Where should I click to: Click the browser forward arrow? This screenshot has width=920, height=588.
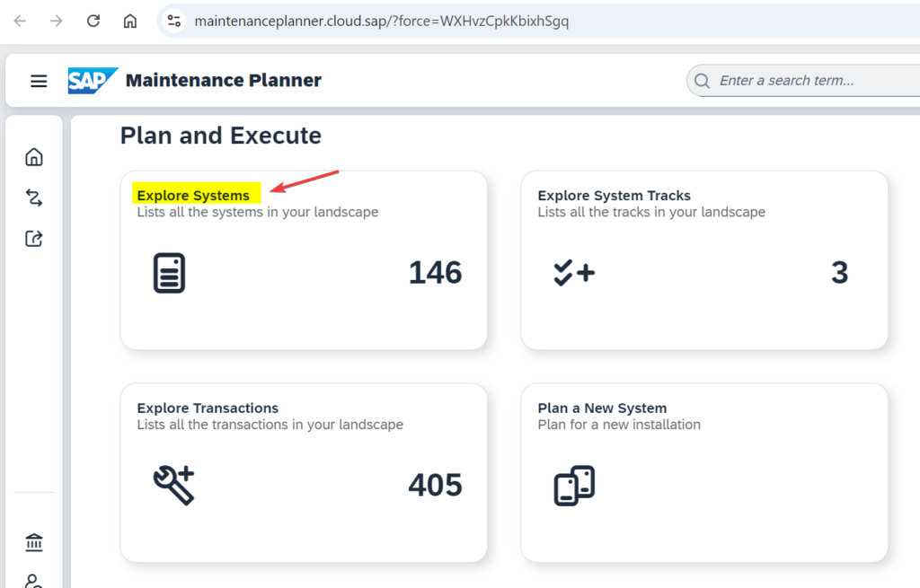(x=57, y=22)
